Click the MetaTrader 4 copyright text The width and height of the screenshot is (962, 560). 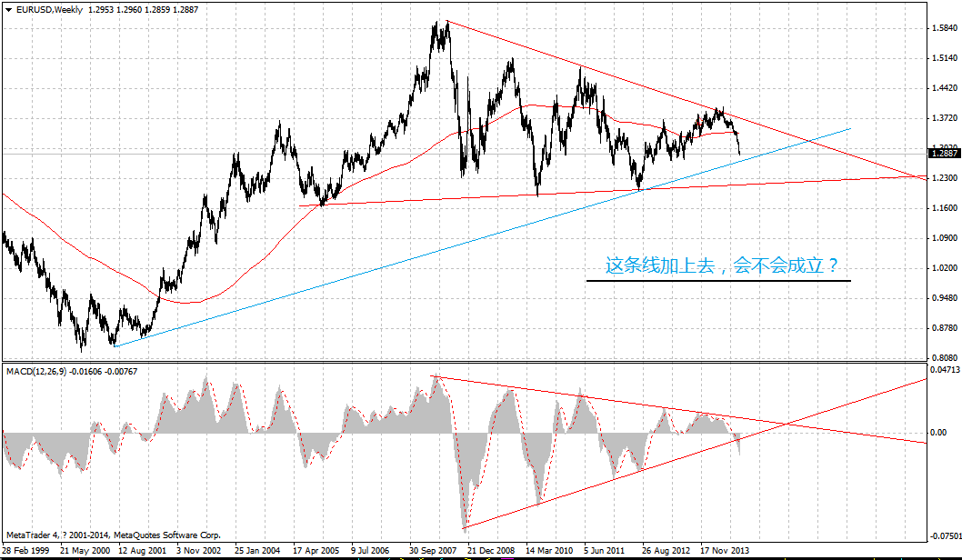[x=114, y=535]
